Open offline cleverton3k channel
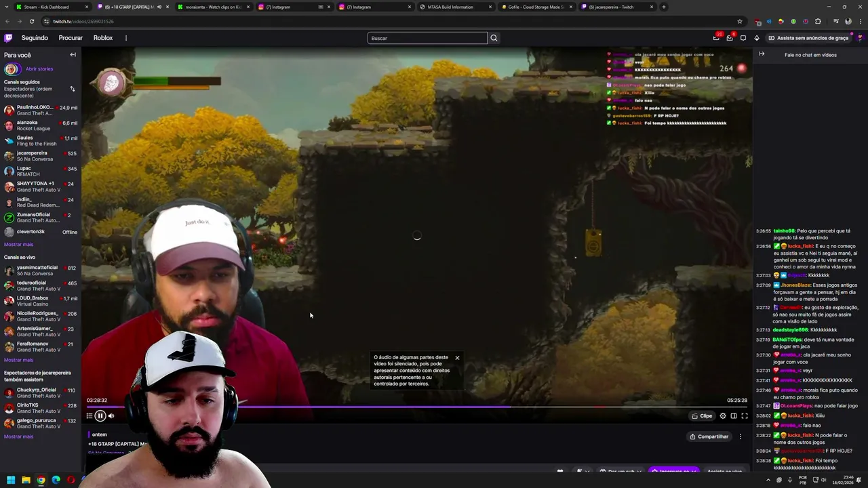 point(40,232)
